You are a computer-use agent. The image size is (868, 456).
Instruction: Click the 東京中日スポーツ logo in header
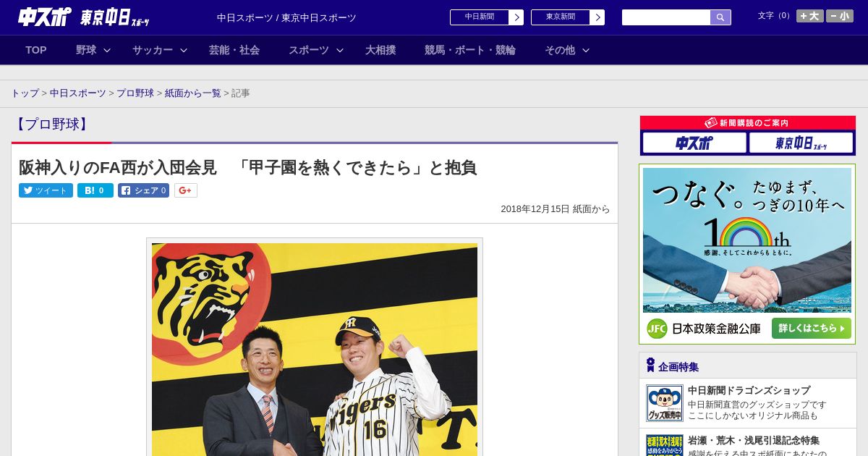coord(115,17)
